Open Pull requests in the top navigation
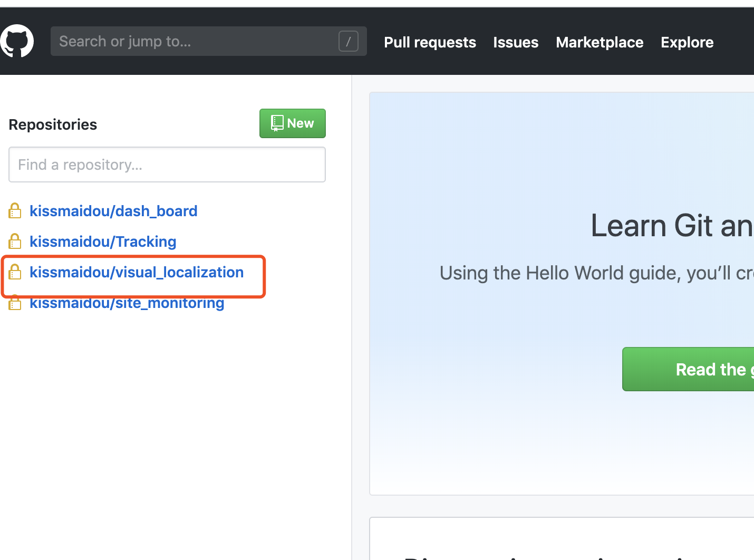Image resolution: width=754 pixels, height=560 pixels. pos(430,42)
